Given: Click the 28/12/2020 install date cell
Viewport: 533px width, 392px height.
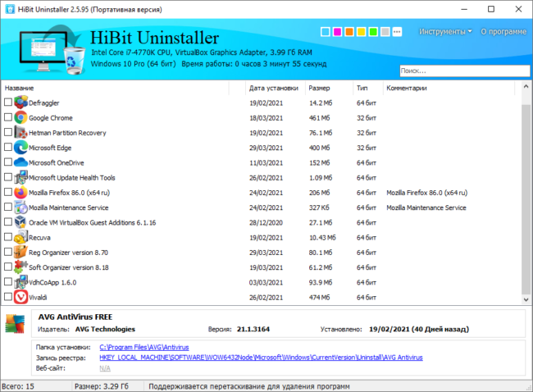Looking at the screenshot, I should pos(266,222).
